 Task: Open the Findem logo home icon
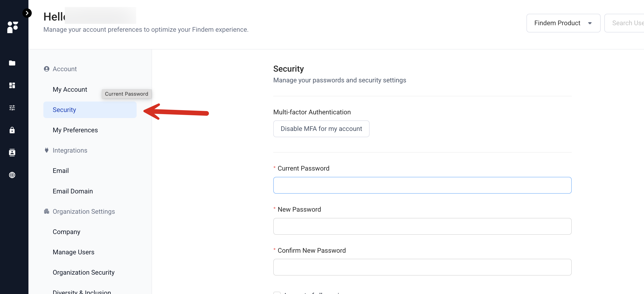(13, 27)
